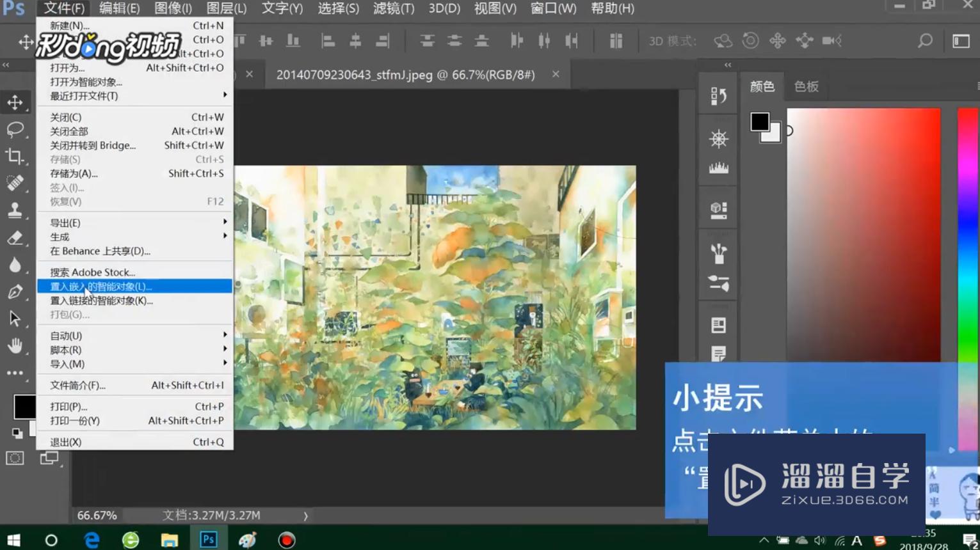Close the 20140709230643_stfmJ.jpeg tab
Image resolution: width=980 pixels, height=550 pixels.
point(556,74)
